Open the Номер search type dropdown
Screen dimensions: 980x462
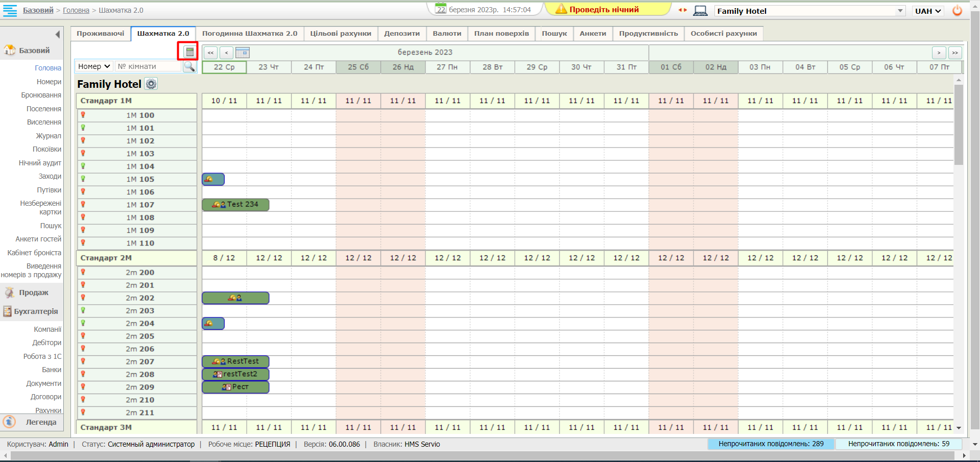tap(94, 66)
